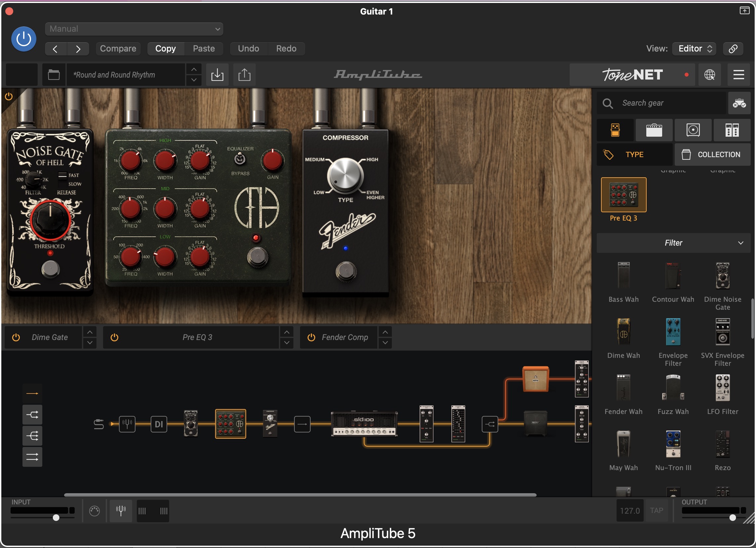Select the sld100 amp in signal chain
Image resolution: width=756 pixels, height=548 pixels.
pyautogui.click(x=364, y=424)
